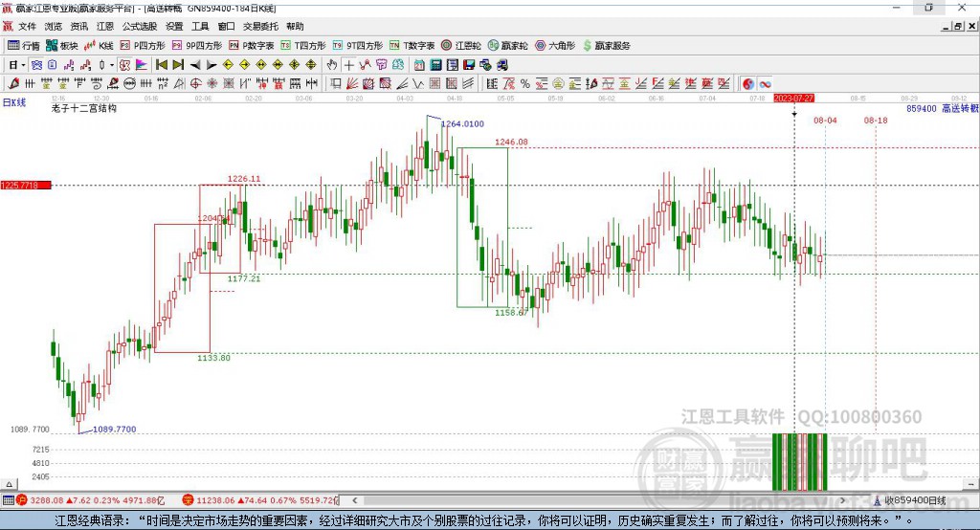Screen dimensions: 980x530
Task: Click the 老子十二宫结构 chart title
Action: tap(84, 108)
